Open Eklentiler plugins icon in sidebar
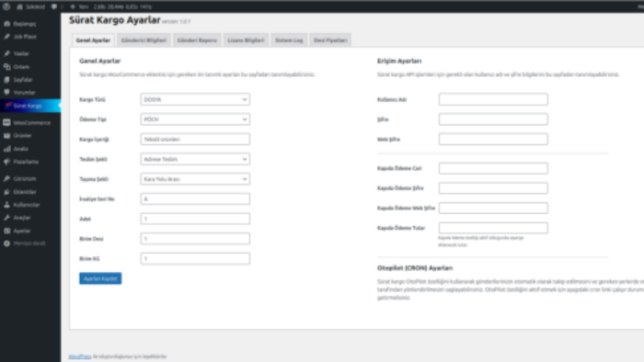 click(x=7, y=192)
